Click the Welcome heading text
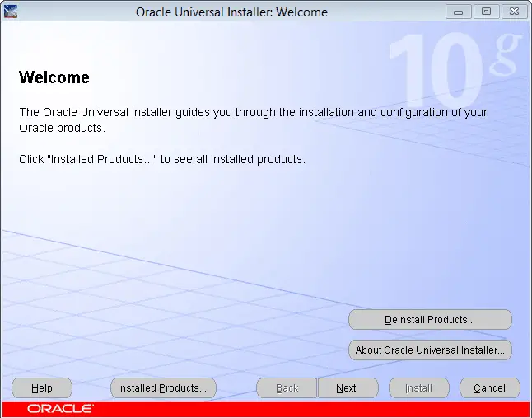This screenshot has height=418, width=532. click(x=54, y=77)
